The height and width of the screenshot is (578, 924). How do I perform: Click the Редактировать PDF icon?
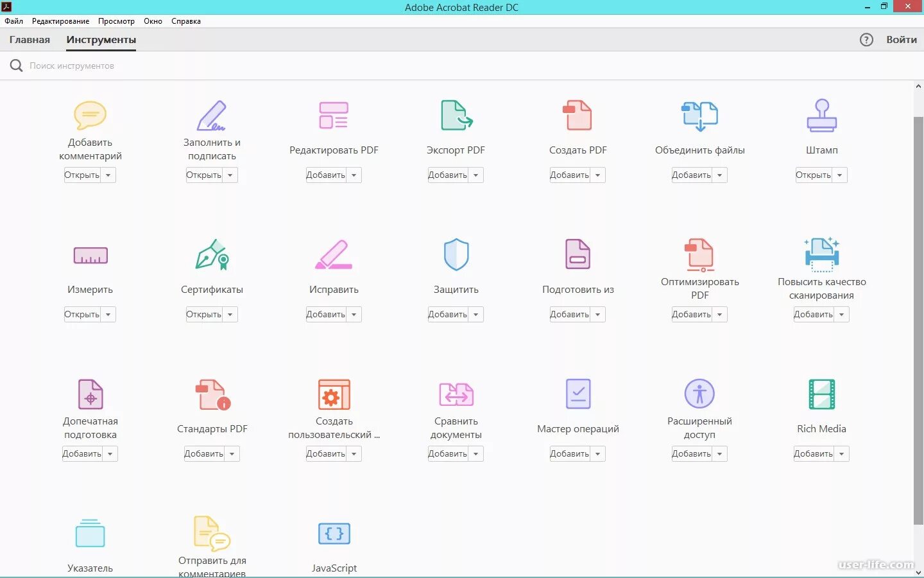334,116
